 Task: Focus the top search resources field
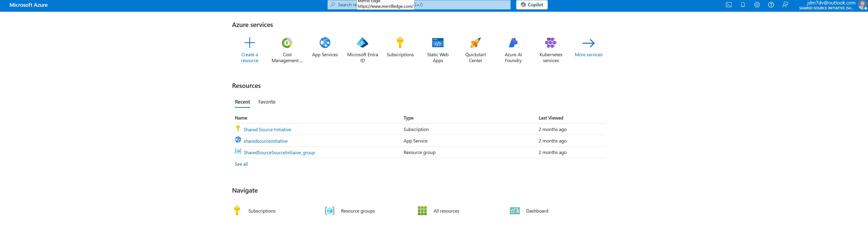(419, 5)
